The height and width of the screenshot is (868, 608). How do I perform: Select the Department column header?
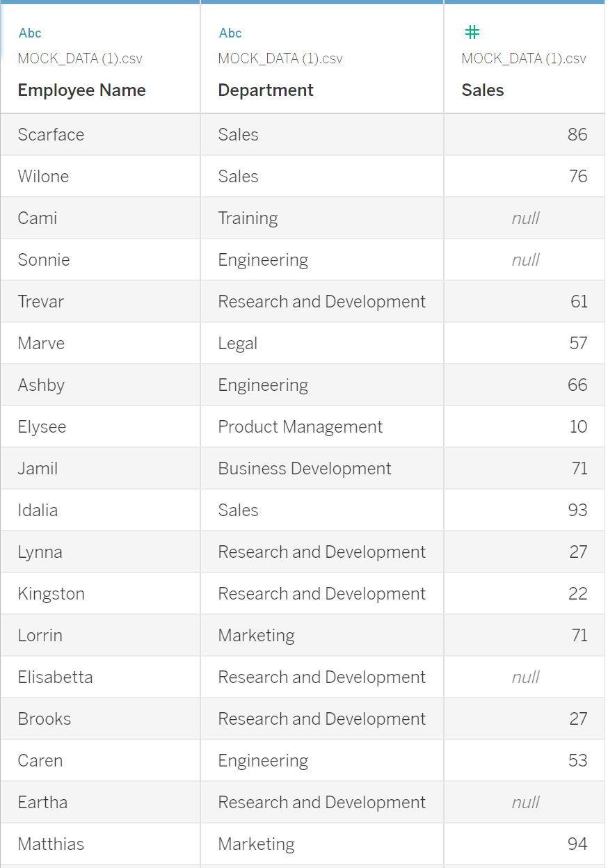click(266, 90)
